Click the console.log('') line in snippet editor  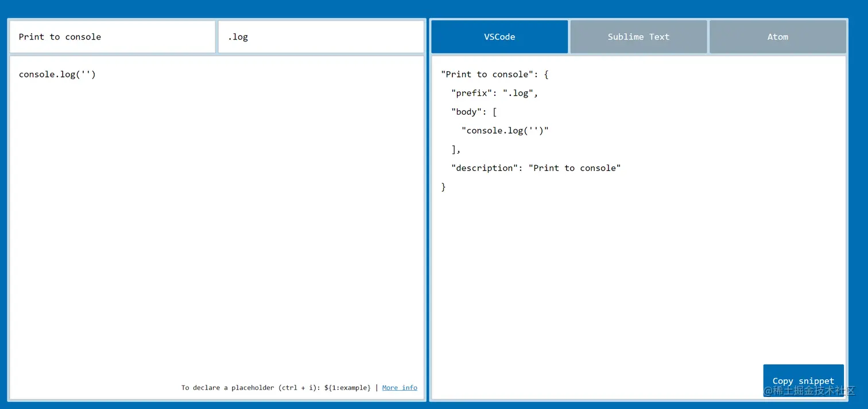[57, 74]
